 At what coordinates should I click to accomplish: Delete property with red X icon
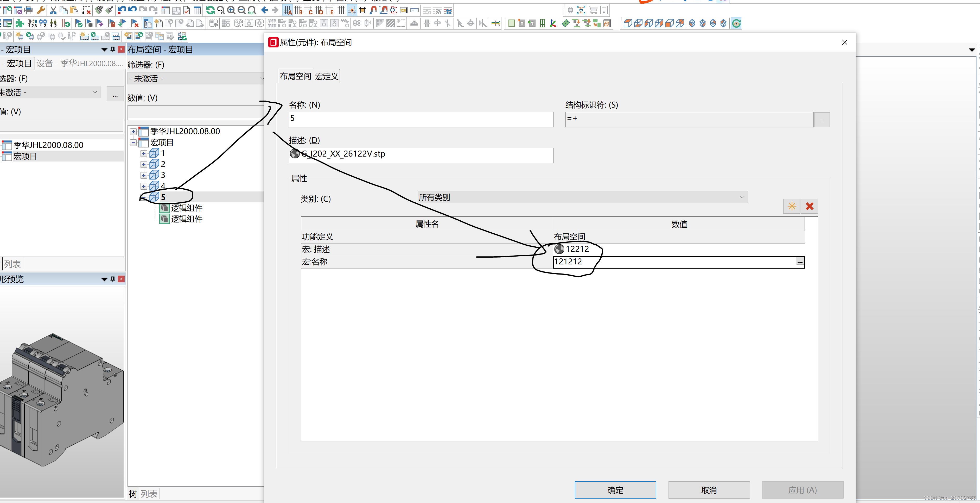coord(809,206)
